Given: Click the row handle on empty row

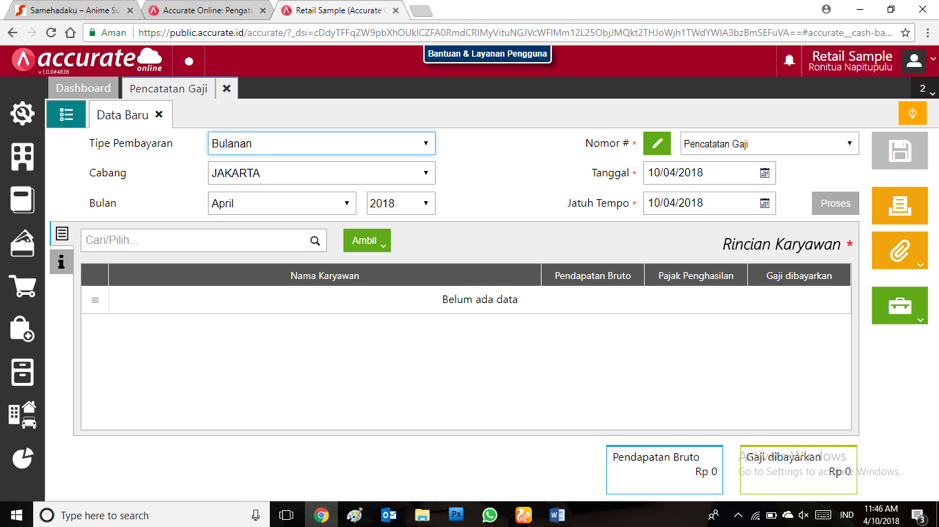Looking at the screenshot, I should (95, 300).
